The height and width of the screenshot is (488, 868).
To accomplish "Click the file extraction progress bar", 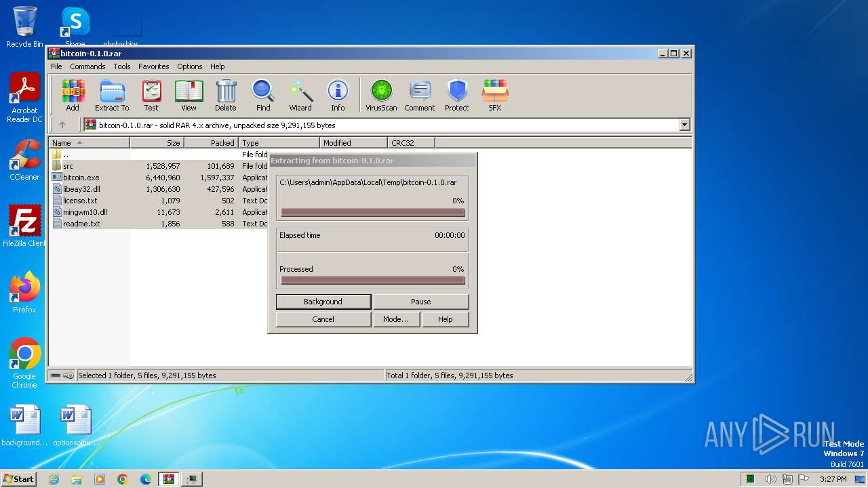I will (x=373, y=212).
